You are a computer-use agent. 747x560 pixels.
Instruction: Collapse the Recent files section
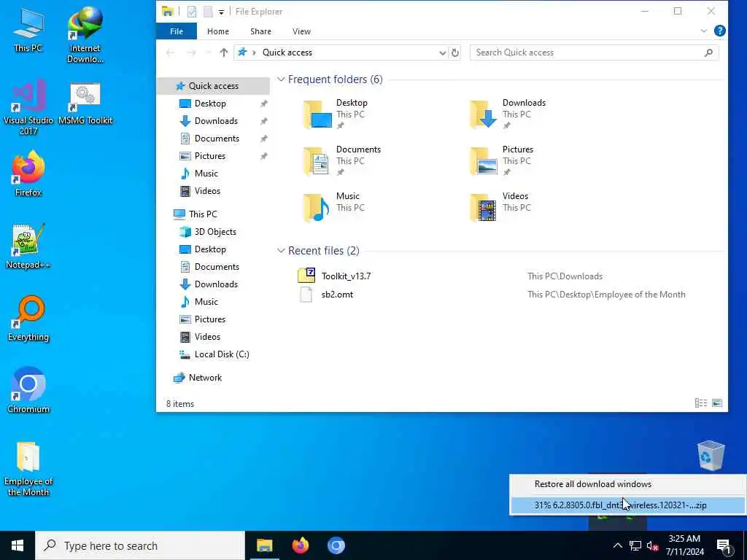coord(281,251)
